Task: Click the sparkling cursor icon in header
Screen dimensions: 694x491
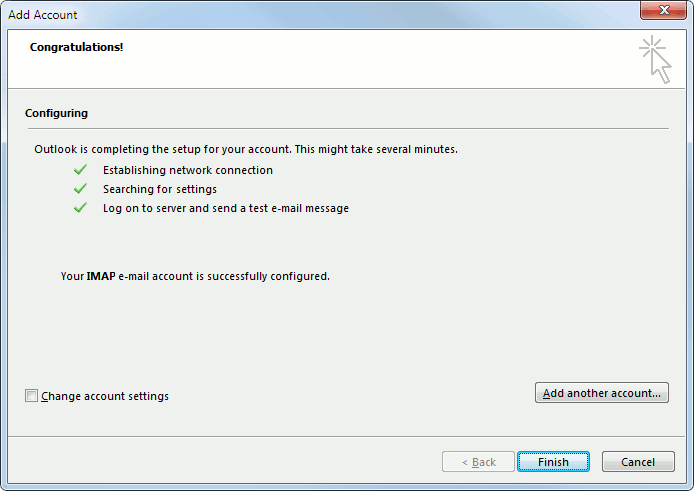Action: [655, 58]
